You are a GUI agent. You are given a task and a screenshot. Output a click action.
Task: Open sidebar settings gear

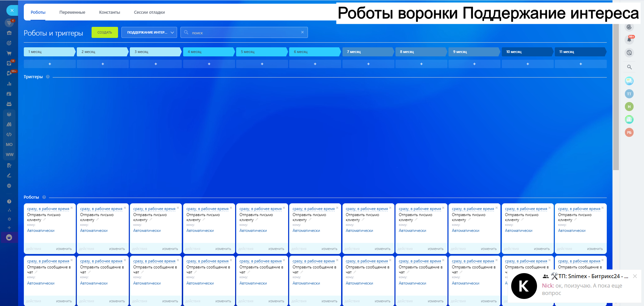pyautogui.click(x=9, y=219)
